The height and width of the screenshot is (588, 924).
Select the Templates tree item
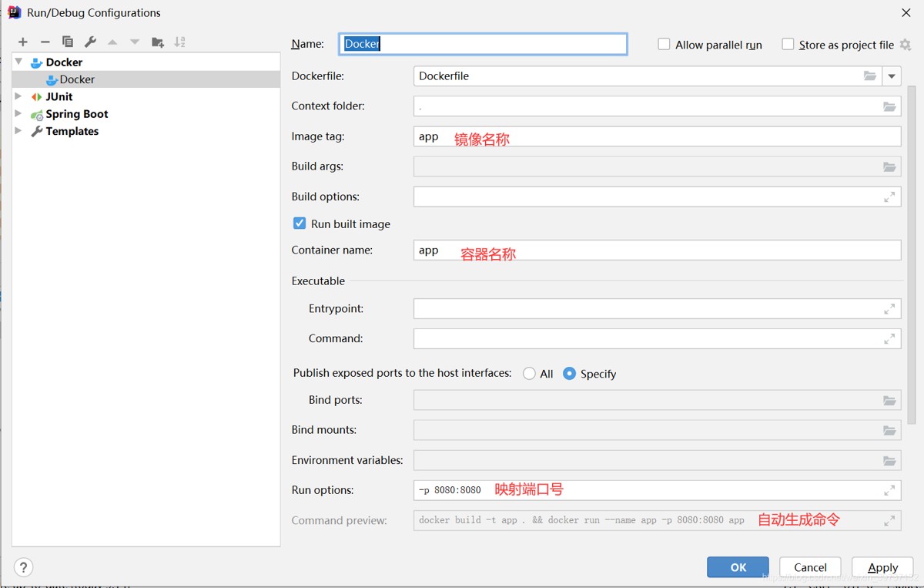pos(72,131)
